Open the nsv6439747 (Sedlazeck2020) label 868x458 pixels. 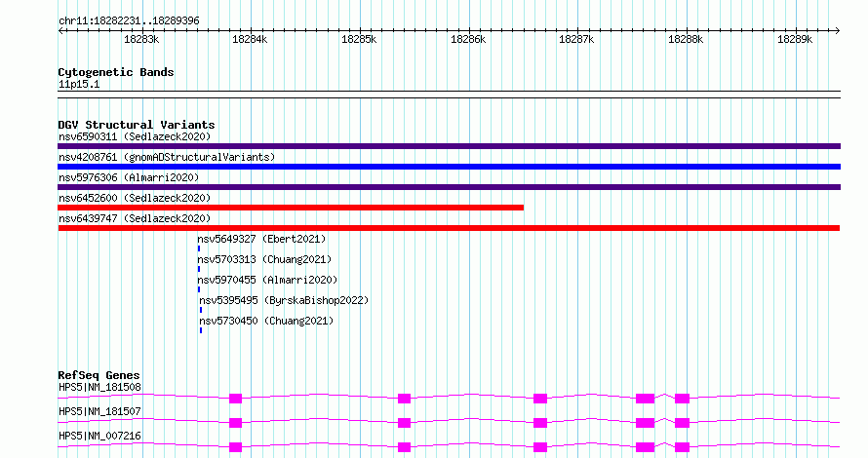pyautogui.click(x=135, y=218)
